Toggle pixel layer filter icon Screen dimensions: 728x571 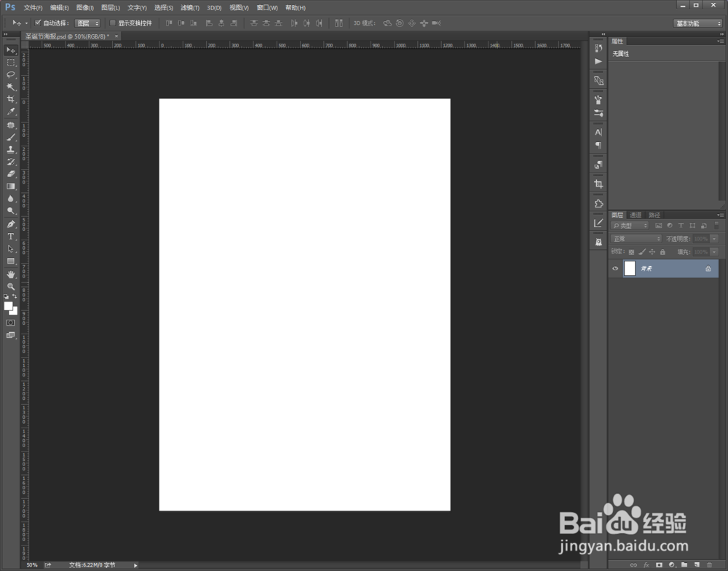(658, 225)
